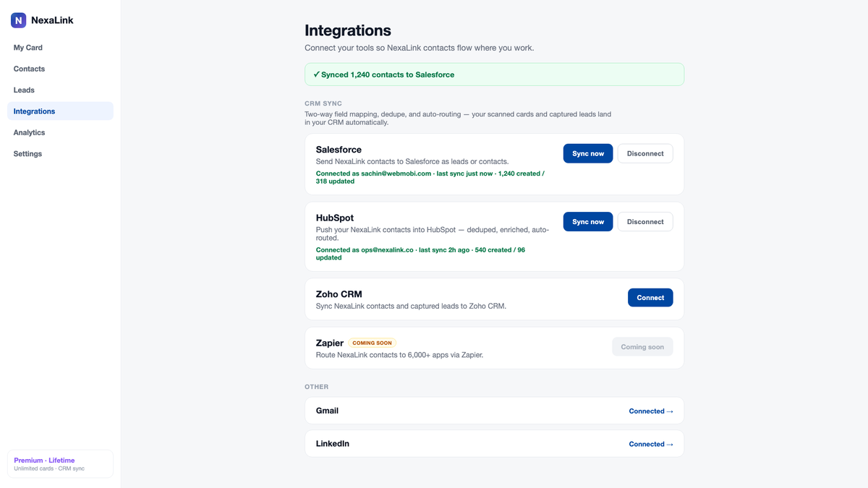Click the LinkedIn row label
868x488 pixels.
[333, 444]
